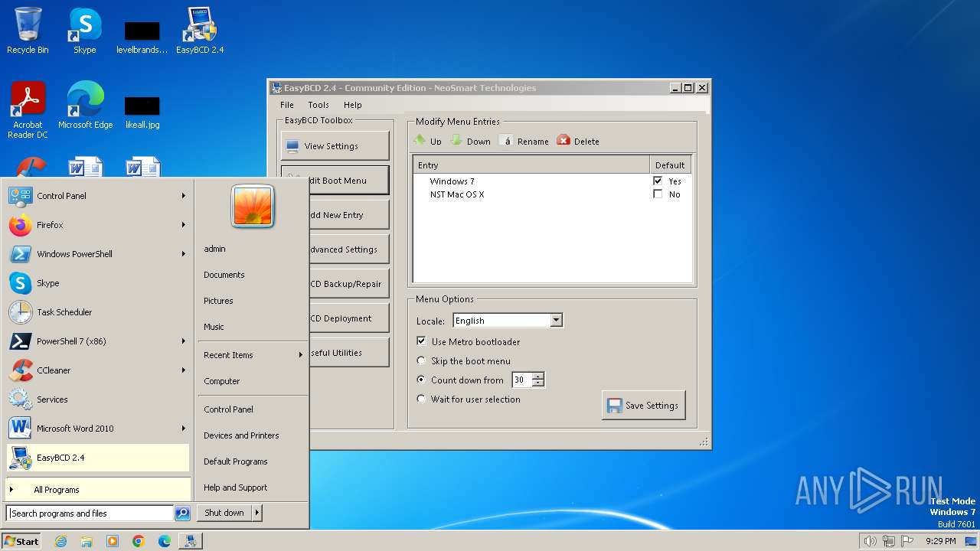Select the likeall.jpg desktop file
The width and height of the screenshot is (980, 551).
point(142,112)
